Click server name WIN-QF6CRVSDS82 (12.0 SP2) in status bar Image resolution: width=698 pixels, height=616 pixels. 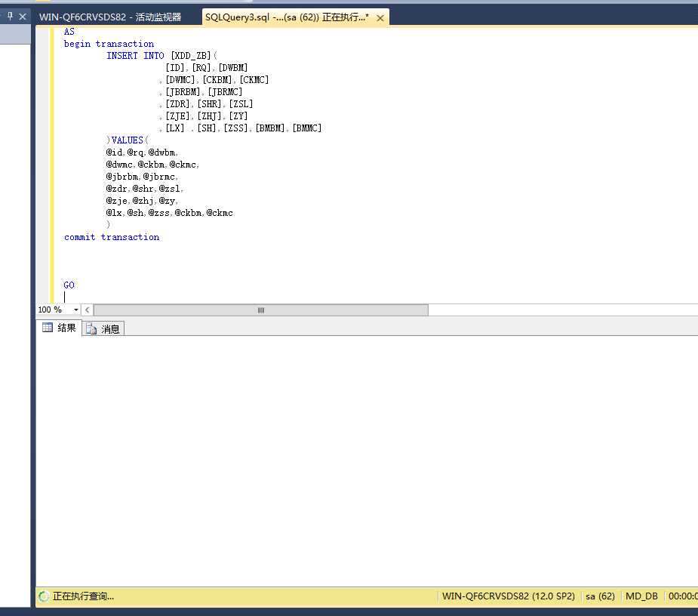point(508,596)
